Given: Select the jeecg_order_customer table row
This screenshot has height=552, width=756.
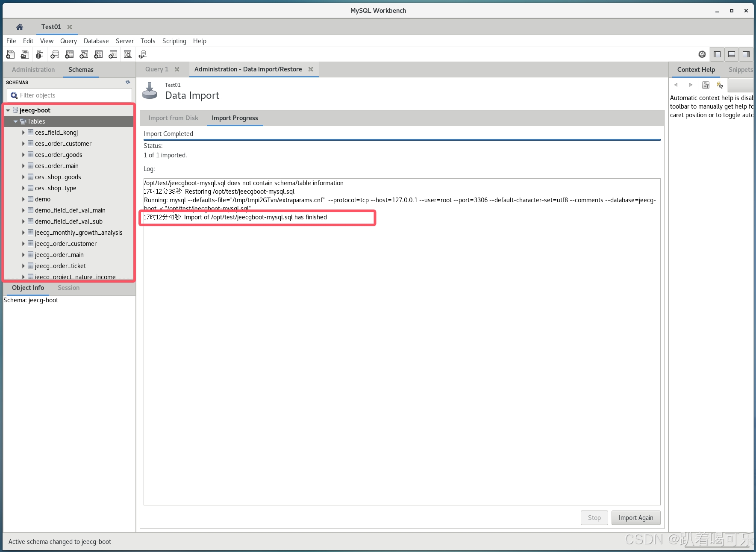Looking at the screenshot, I should coord(69,244).
